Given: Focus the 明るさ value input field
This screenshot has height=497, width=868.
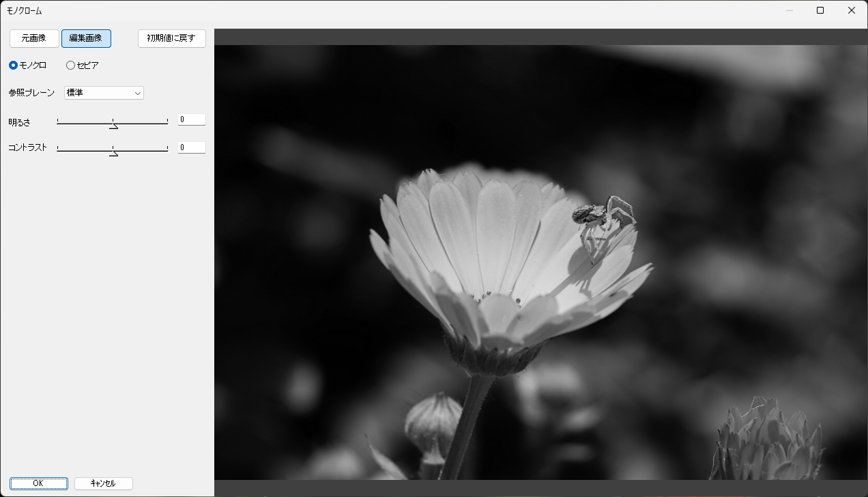Looking at the screenshot, I should point(191,120).
